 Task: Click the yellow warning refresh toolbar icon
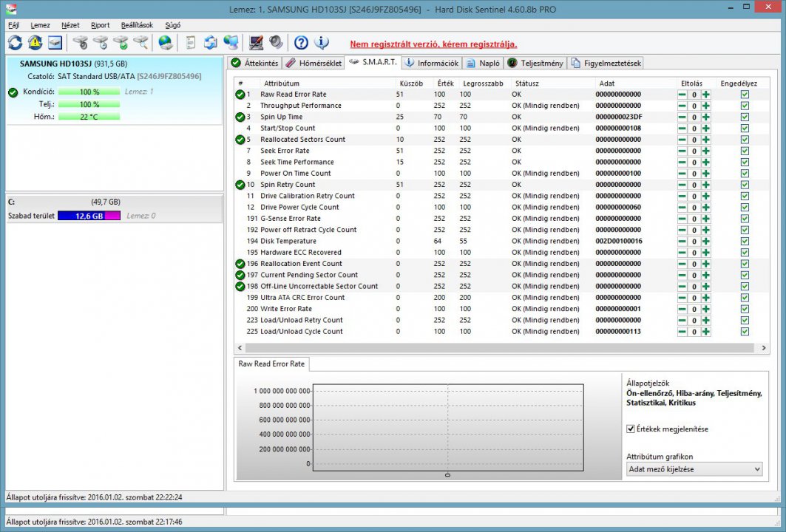tap(35, 43)
